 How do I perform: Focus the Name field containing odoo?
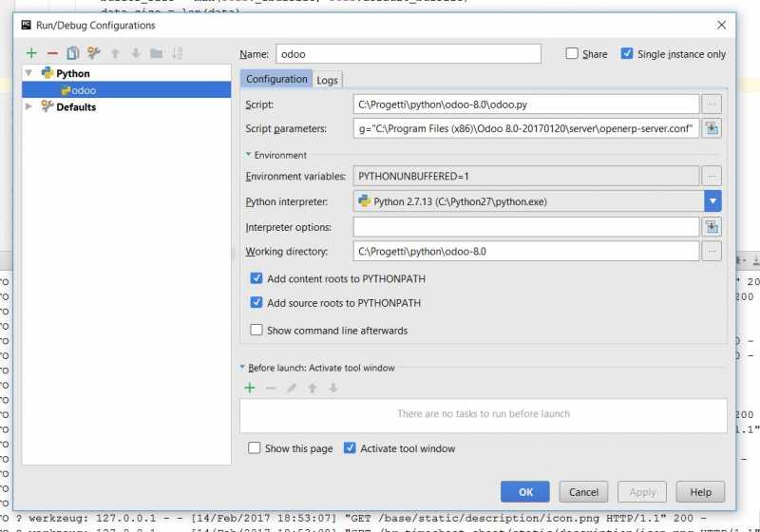click(x=408, y=54)
